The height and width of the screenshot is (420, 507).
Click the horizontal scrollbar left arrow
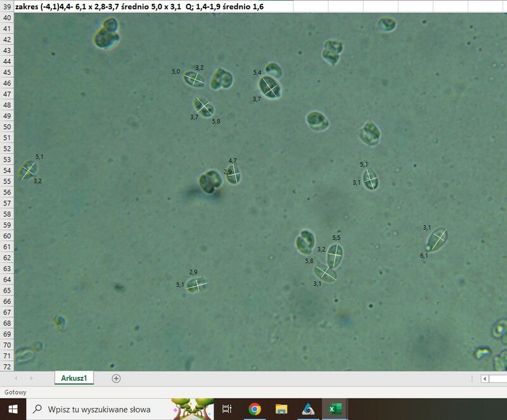click(485, 379)
